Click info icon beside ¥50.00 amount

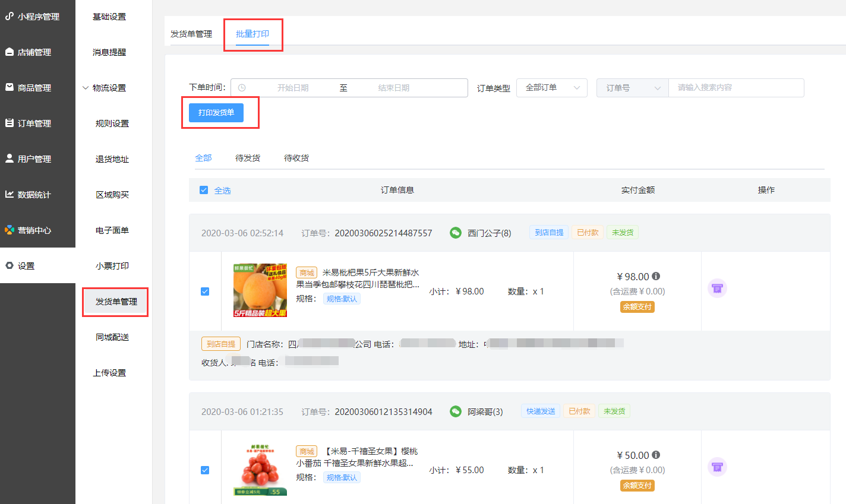coord(656,455)
